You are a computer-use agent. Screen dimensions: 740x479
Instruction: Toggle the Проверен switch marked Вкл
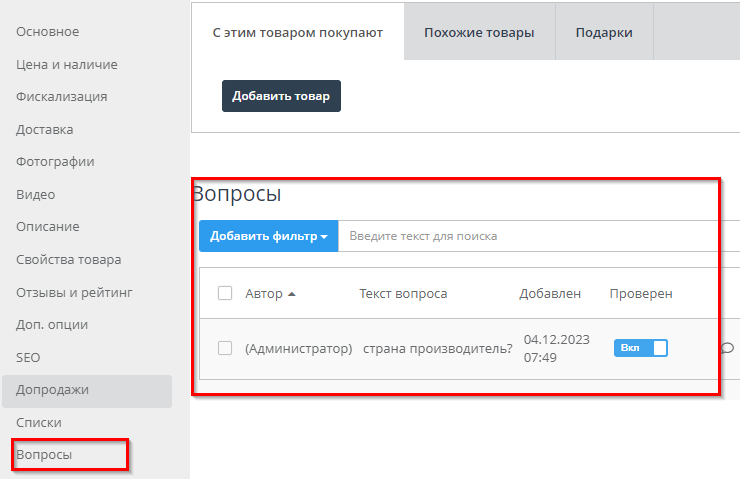click(640, 348)
